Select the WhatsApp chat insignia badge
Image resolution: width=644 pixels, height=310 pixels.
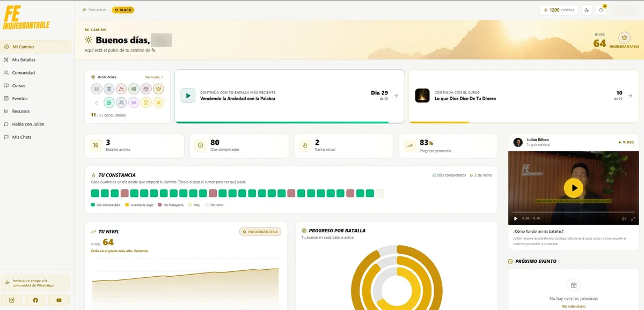(109, 102)
